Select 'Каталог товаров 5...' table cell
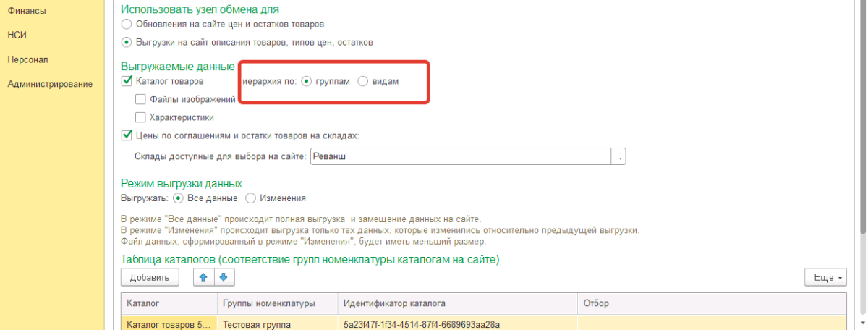Screen dimensions: 868x330 click(x=169, y=323)
